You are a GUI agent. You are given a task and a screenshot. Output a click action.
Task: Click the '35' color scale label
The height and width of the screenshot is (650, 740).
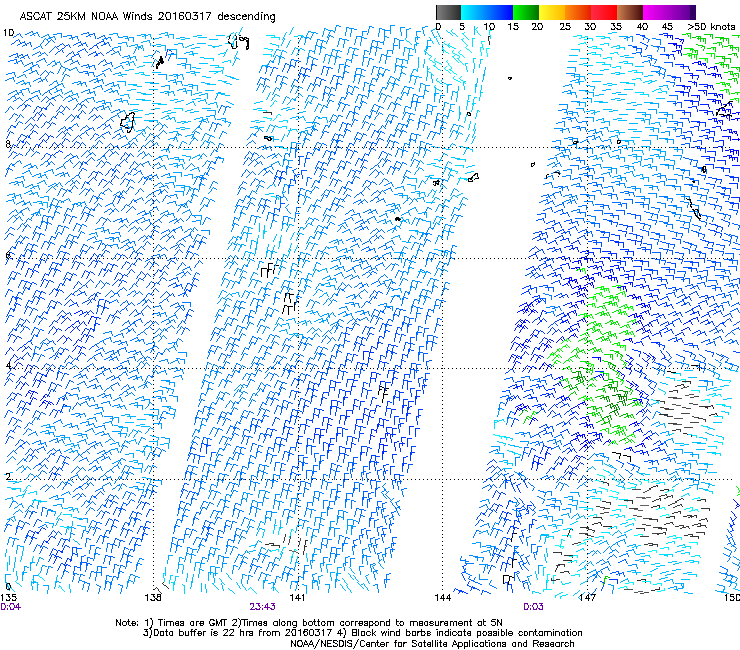[x=616, y=26]
